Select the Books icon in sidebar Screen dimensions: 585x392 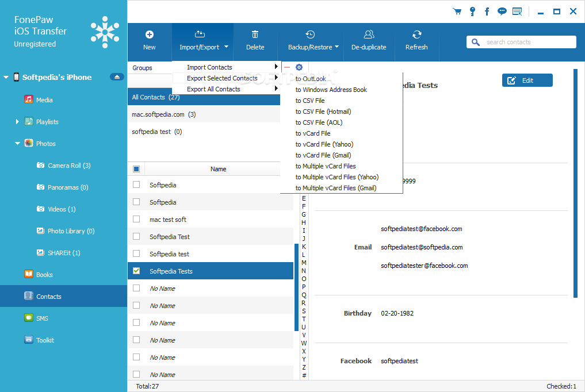point(29,274)
